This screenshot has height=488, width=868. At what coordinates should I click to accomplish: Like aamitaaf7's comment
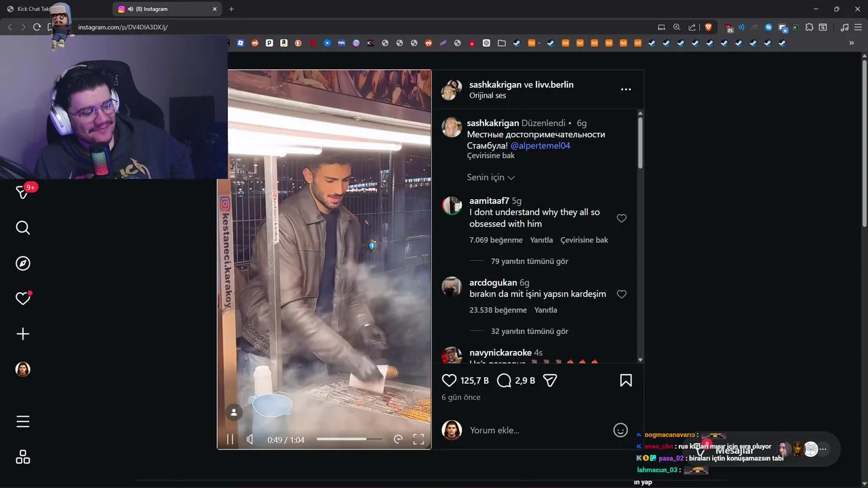coord(621,218)
